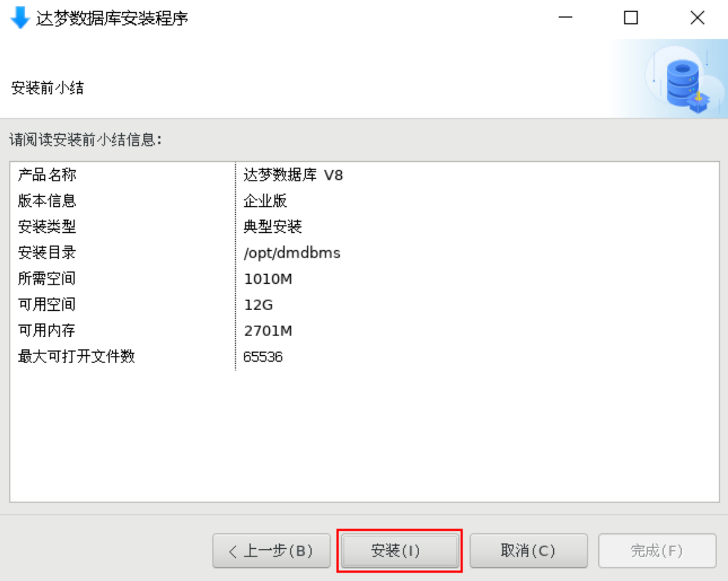Click the /opt/dmdbms path value
This screenshot has width=728, height=581.
292,253
